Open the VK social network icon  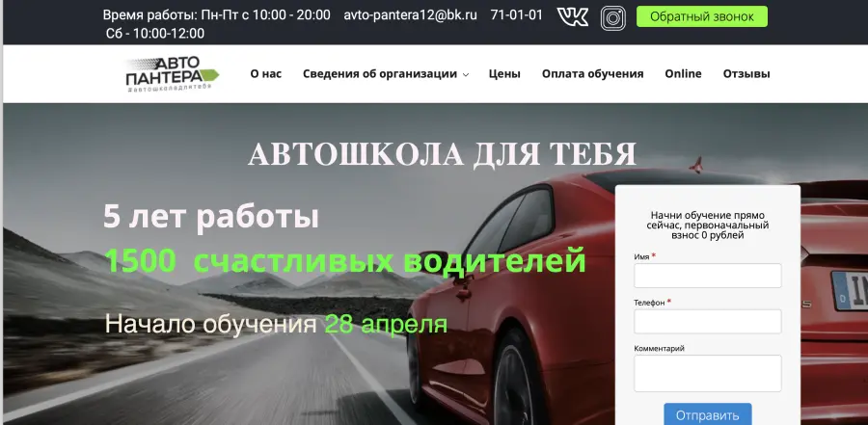coord(573,16)
